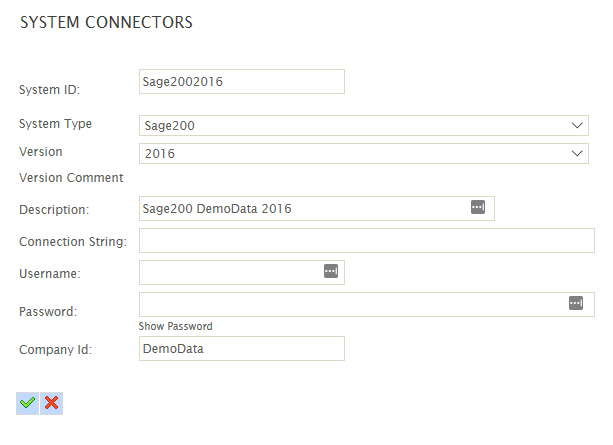Screen dimensions: 613x445
Task: Click the Show Password link
Action: point(176,326)
